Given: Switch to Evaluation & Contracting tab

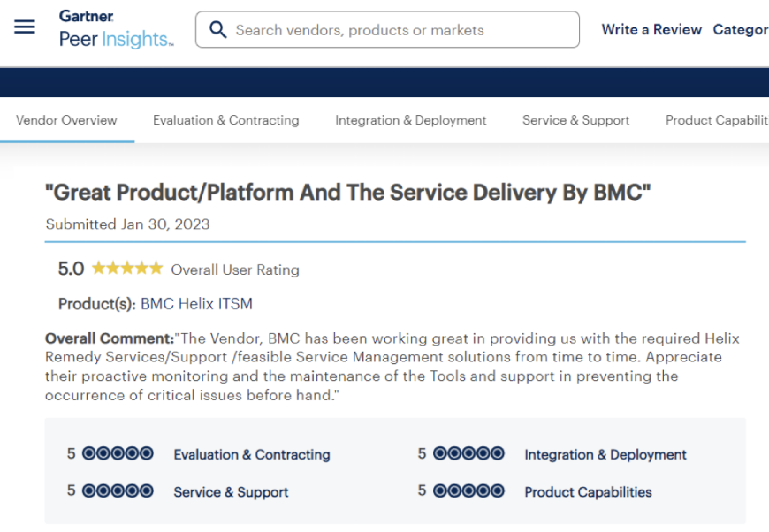Looking at the screenshot, I should pyautogui.click(x=225, y=120).
